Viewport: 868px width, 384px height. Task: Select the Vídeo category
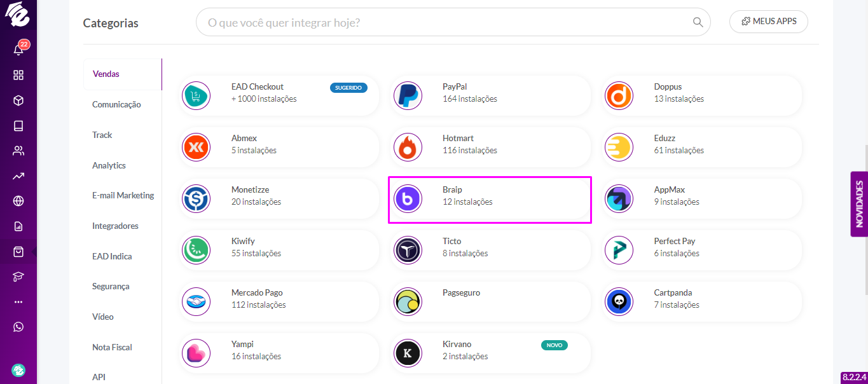[x=103, y=317]
